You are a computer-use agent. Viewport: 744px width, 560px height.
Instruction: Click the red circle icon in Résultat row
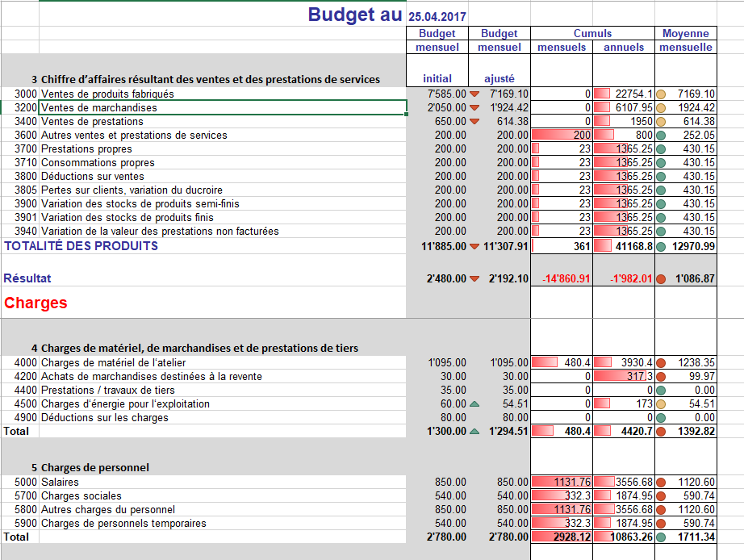click(x=661, y=279)
